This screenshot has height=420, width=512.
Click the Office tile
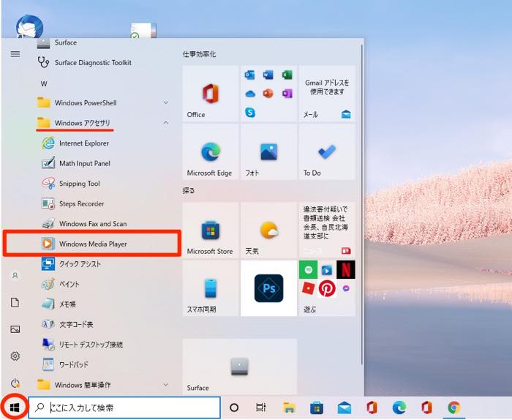211,94
